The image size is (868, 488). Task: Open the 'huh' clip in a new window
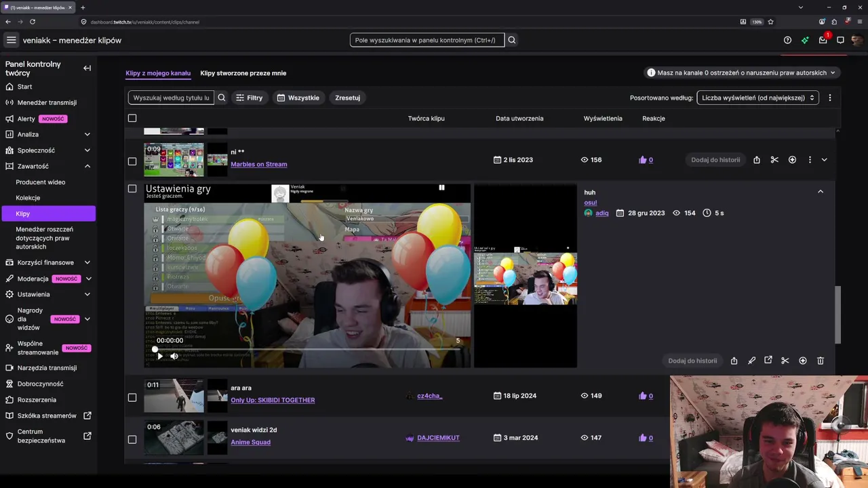click(768, 361)
